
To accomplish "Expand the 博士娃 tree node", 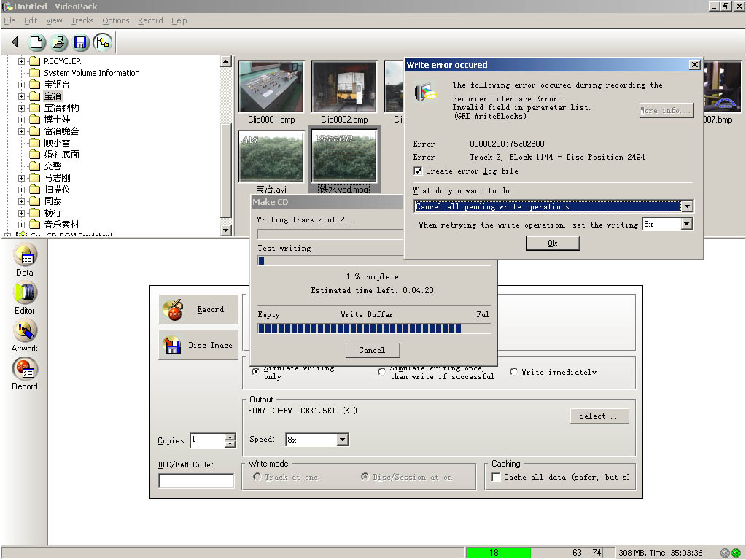I will [21, 120].
